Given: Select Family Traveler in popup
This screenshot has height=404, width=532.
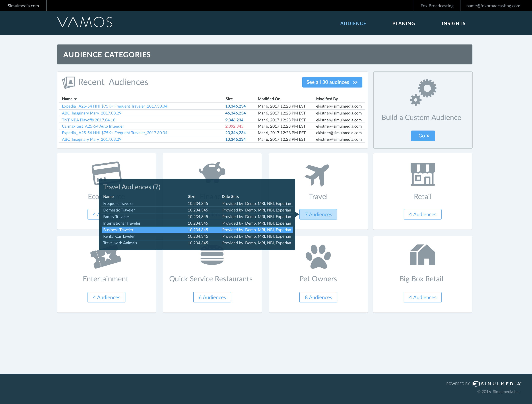Looking at the screenshot, I should point(197,217).
